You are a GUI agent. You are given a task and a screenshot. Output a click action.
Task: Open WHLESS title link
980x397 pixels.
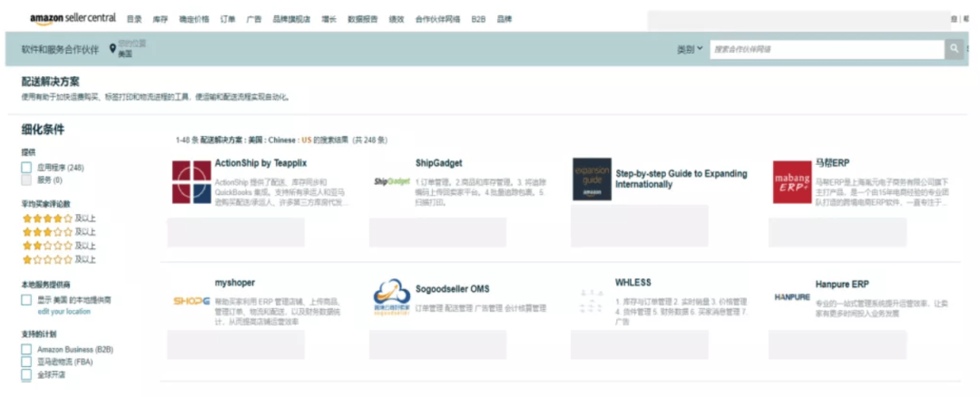pos(633,283)
